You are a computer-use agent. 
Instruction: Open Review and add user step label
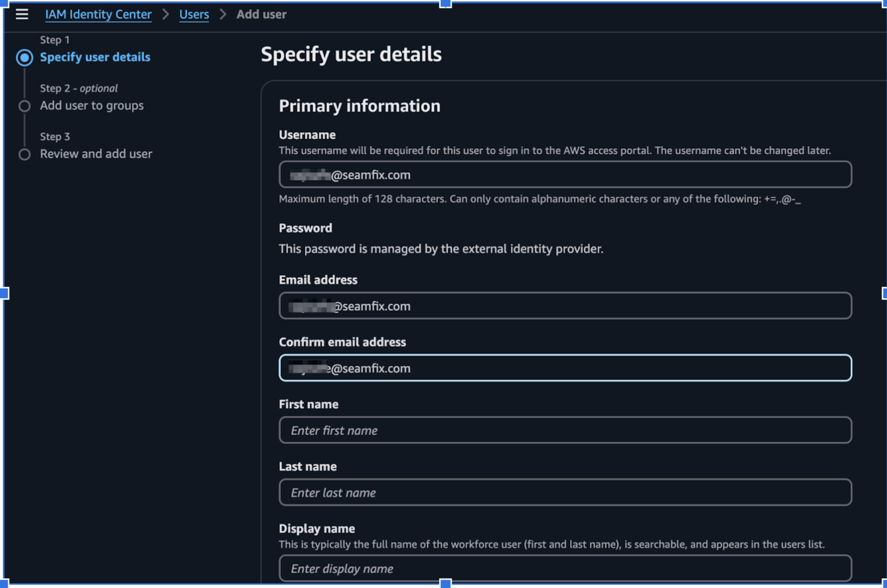coord(96,154)
